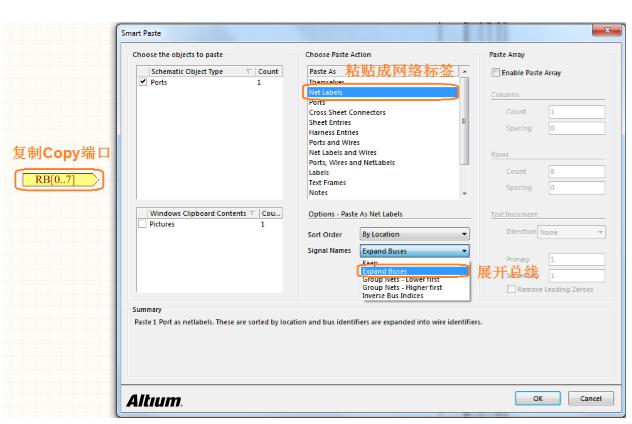Choose Cross Sheet Connectors paste action

[x=347, y=111]
